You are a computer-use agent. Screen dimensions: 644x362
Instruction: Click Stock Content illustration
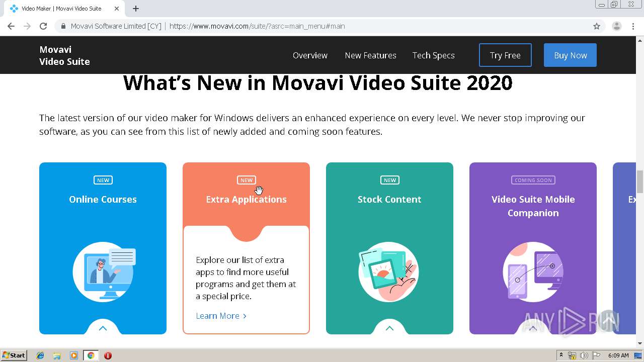(388, 271)
